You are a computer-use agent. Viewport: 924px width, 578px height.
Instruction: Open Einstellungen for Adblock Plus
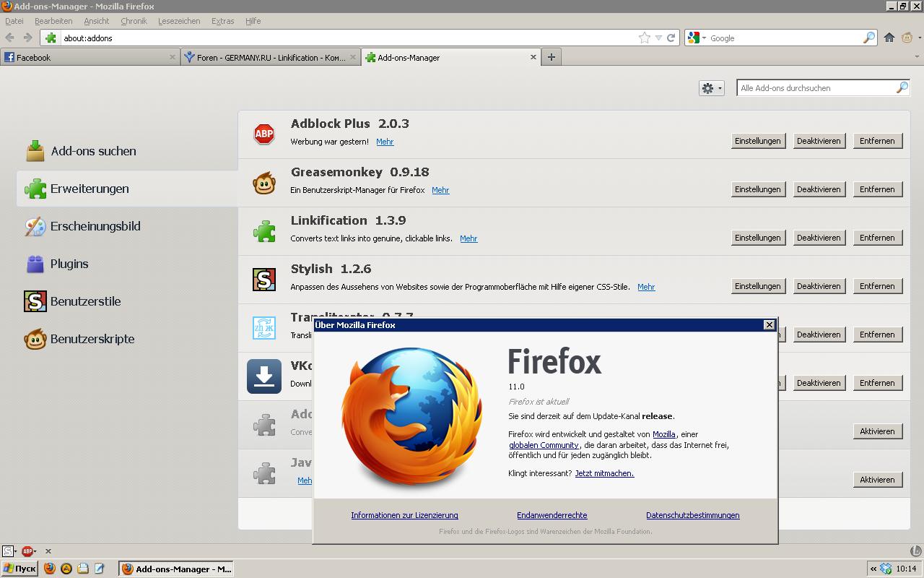tap(758, 141)
